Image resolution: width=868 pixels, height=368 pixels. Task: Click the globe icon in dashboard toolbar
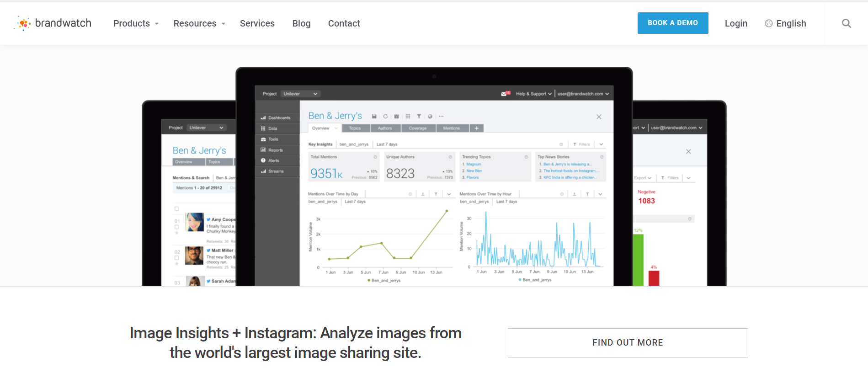pyautogui.click(x=430, y=116)
